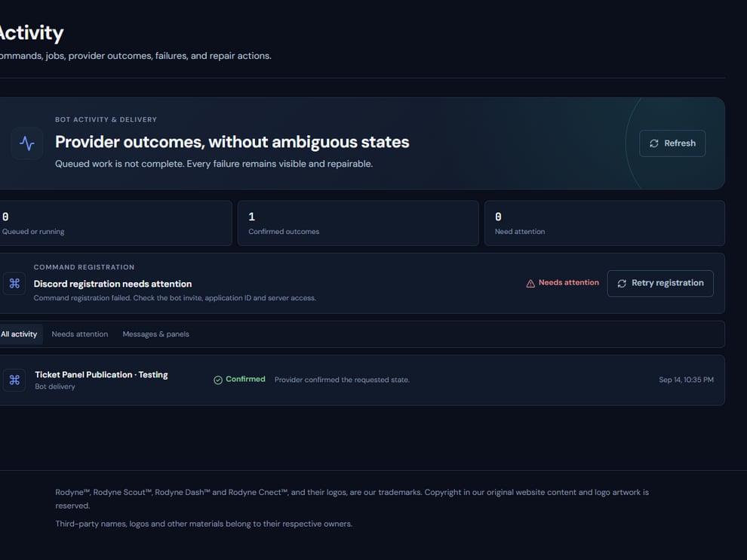Image resolution: width=747 pixels, height=560 pixels.
Task: Click the green Confirmed checkmark icon
Action: [218, 380]
